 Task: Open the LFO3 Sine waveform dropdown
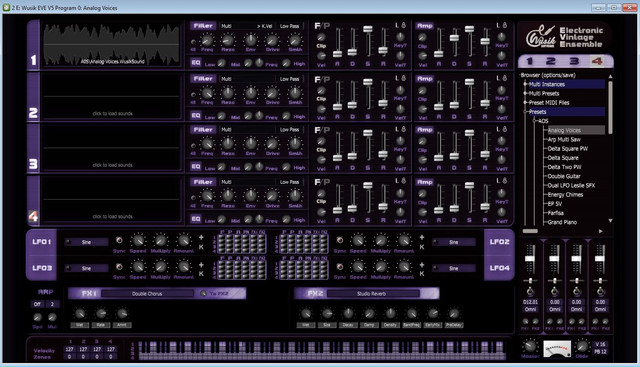coord(87,268)
